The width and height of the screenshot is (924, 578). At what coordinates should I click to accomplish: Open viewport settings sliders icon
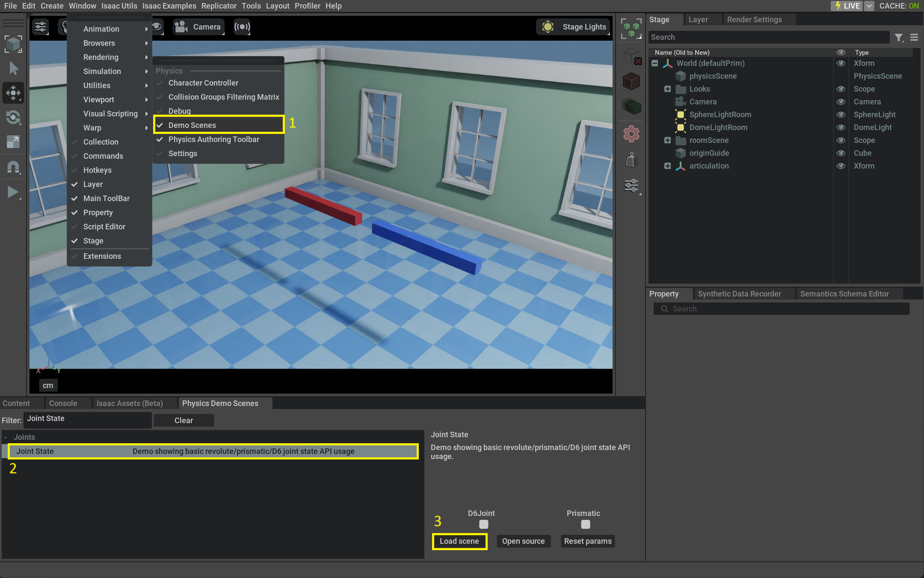point(40,27)
